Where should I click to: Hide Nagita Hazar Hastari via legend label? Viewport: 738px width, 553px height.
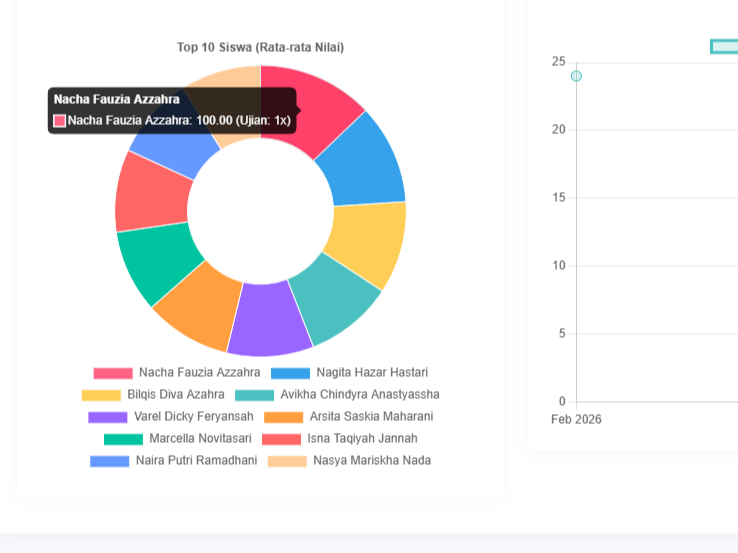coord(371,373)
